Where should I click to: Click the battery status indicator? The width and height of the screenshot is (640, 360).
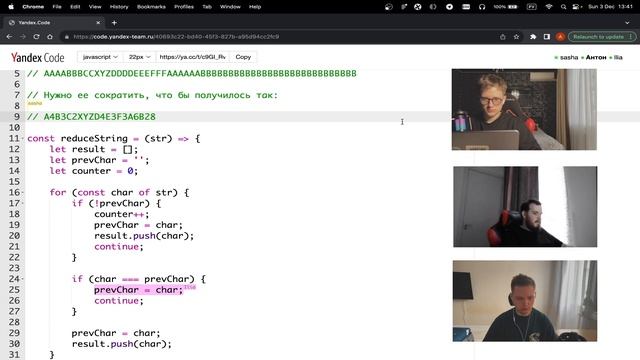click(x=505, y=7)
